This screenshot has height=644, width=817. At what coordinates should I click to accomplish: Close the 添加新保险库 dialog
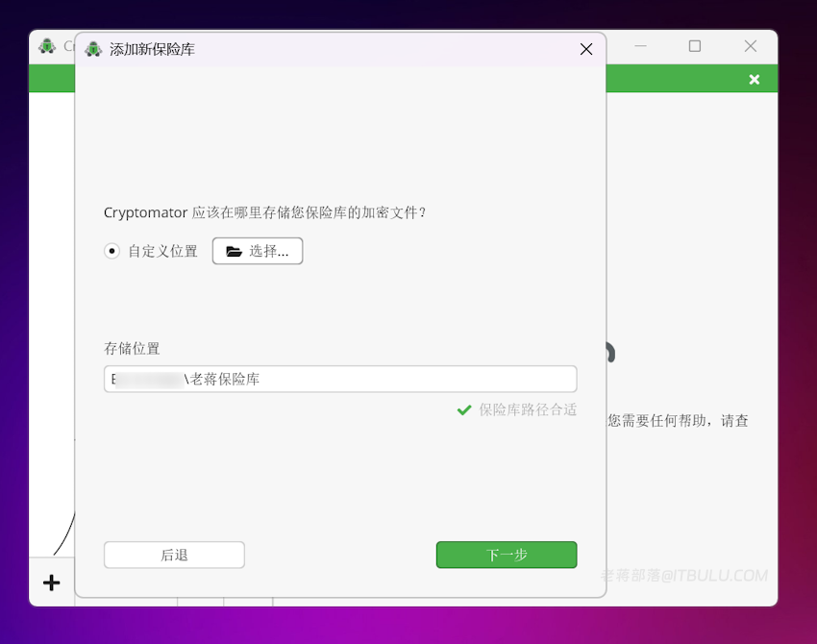click(x=586, y=49)
